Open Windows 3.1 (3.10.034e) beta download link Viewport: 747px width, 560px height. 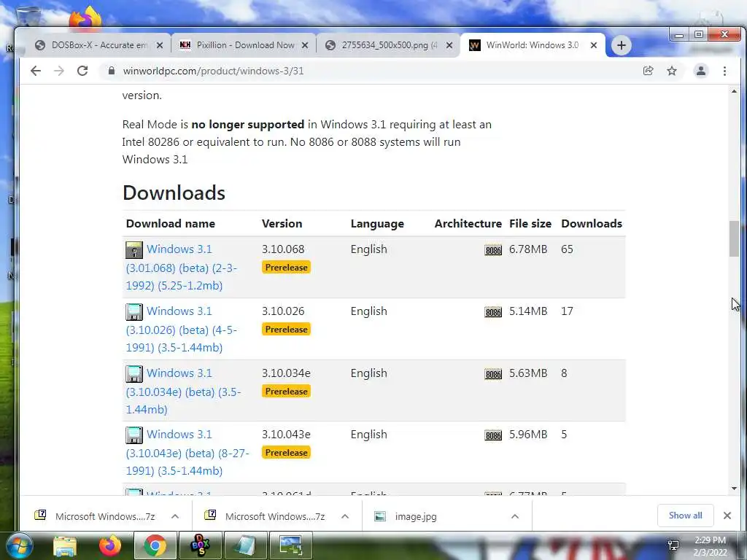pyautogui.click(x=183, y=391)
